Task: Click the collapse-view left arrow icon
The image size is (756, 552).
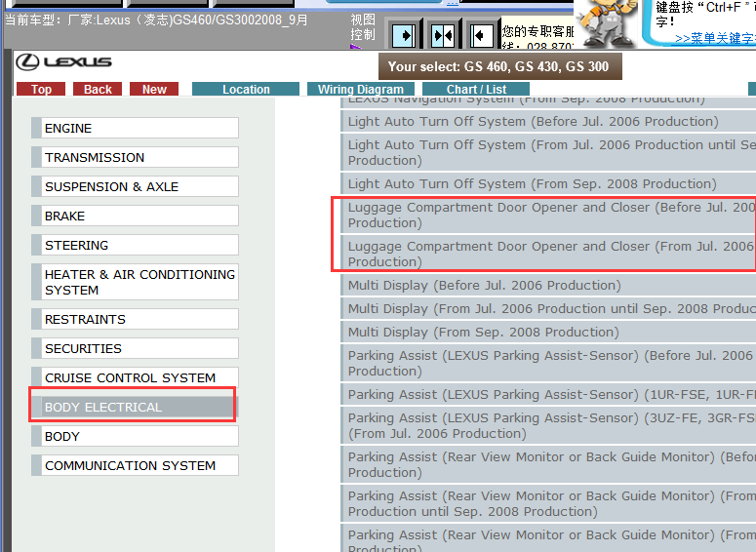Action: point(482,35)
